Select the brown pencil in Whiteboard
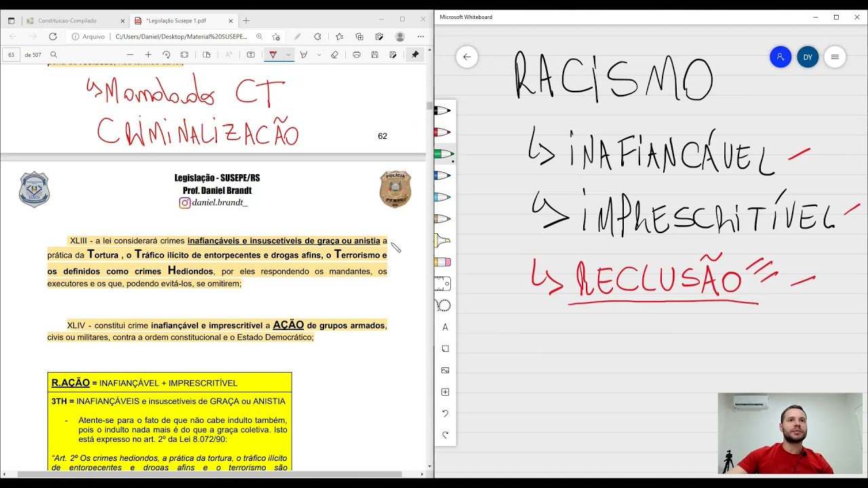The image size is (868, 488). [x=443, y=219]
